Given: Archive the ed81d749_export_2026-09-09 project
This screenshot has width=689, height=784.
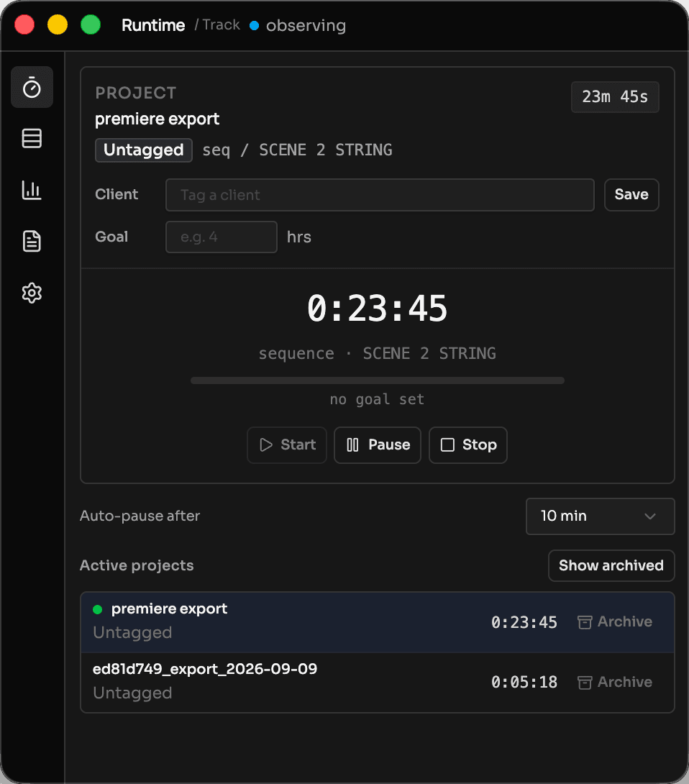Looking at the screenshot, I should click(x=615, y=683).
